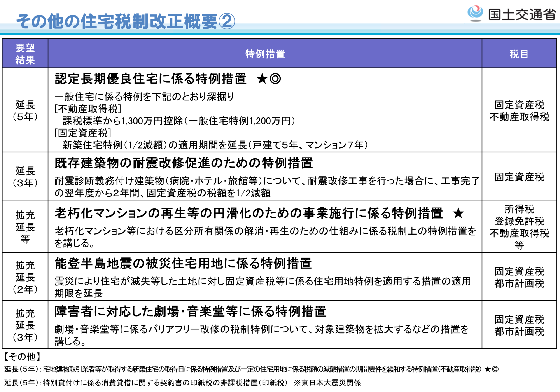Click the 拡充延長(2年) result cell

click(25, 277)
